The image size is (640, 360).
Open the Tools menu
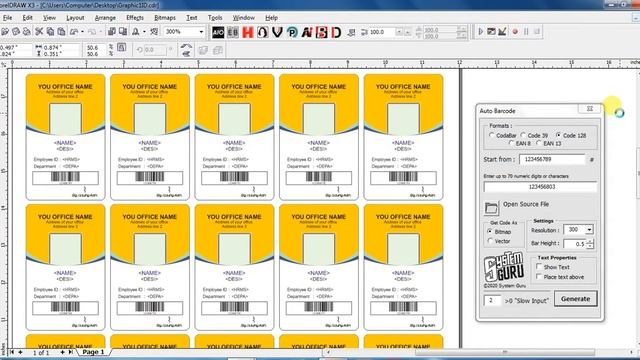point(215,18)
